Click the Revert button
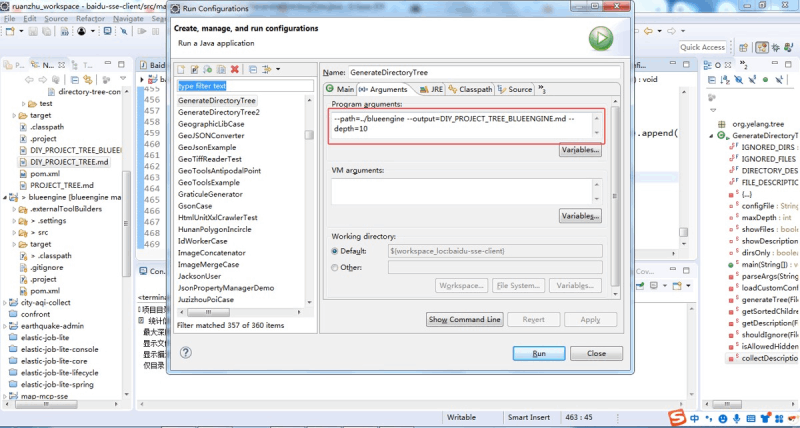 (x=534, y=319)
